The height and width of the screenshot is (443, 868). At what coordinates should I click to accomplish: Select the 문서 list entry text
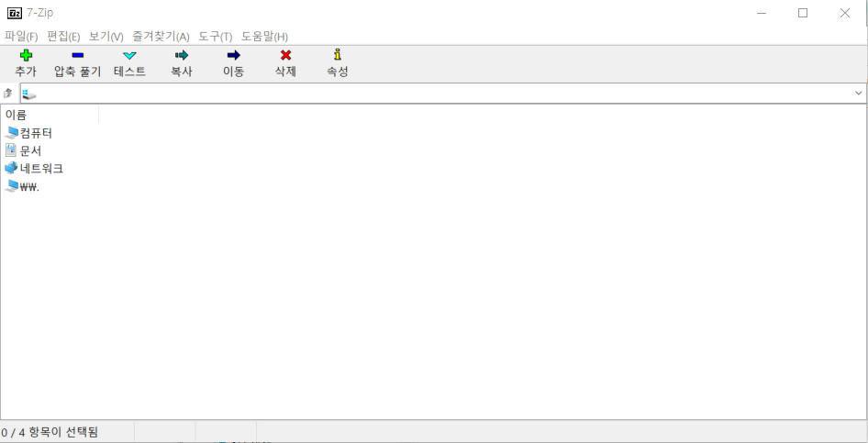31,150
